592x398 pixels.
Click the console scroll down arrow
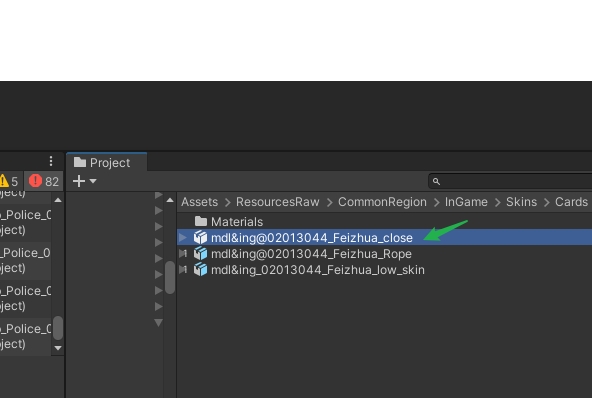(58, 348)
